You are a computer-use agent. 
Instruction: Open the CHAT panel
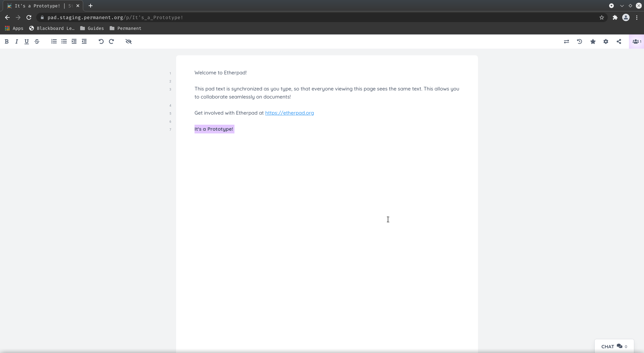point(614,346)
